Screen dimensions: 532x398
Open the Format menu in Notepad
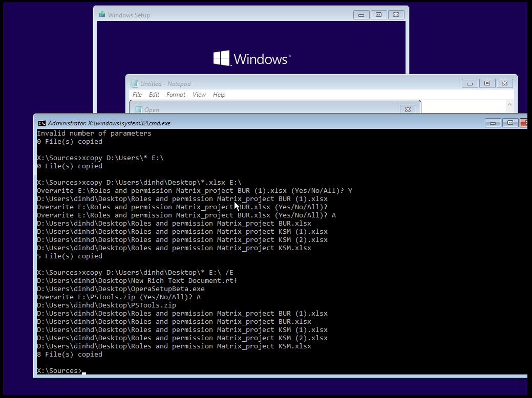click(176, 95)
